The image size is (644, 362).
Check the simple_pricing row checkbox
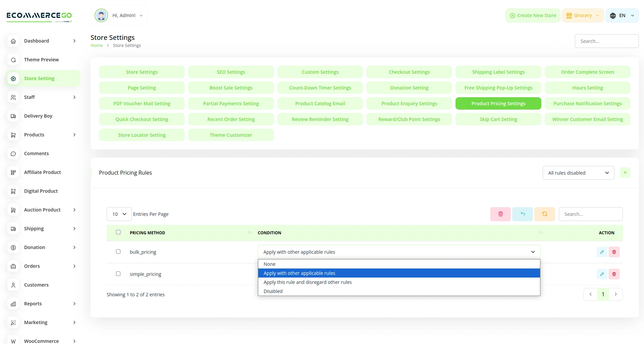(118, 274)
